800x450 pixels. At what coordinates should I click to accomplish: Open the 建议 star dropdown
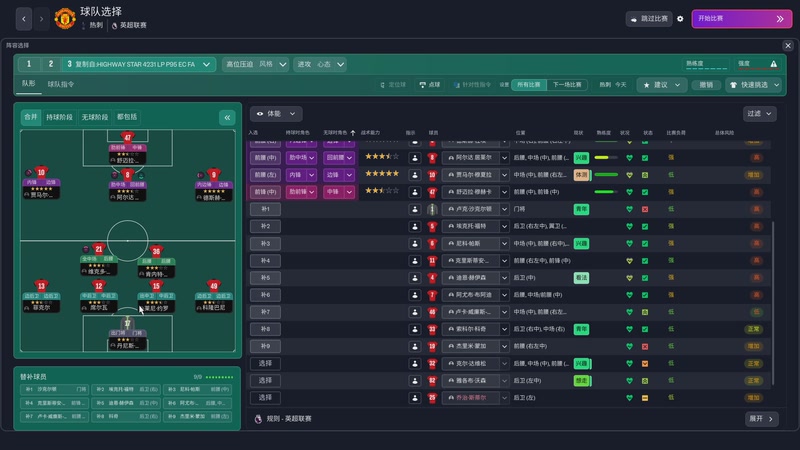coord(661,85)
